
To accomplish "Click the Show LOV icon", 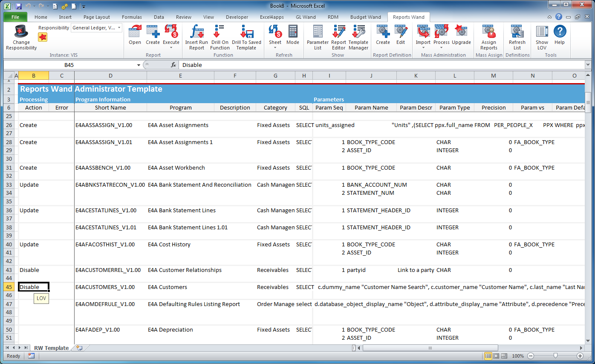I will click(542, 32).
